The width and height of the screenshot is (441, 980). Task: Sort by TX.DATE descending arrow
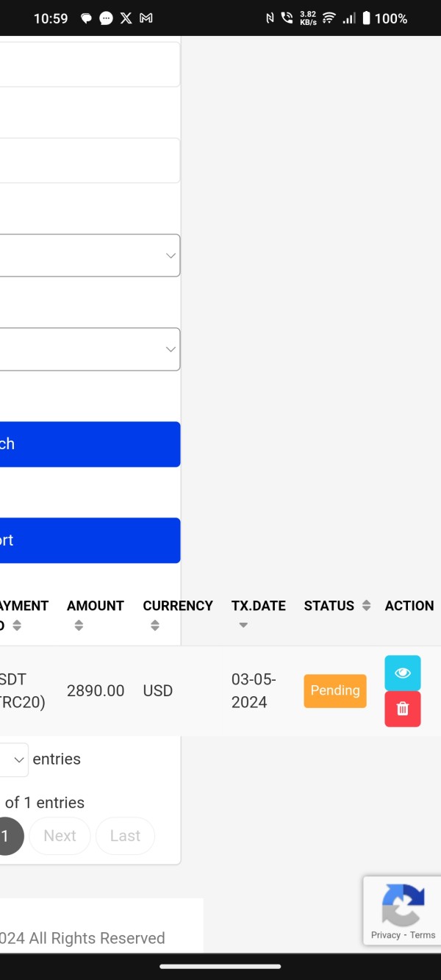point(243,626)
